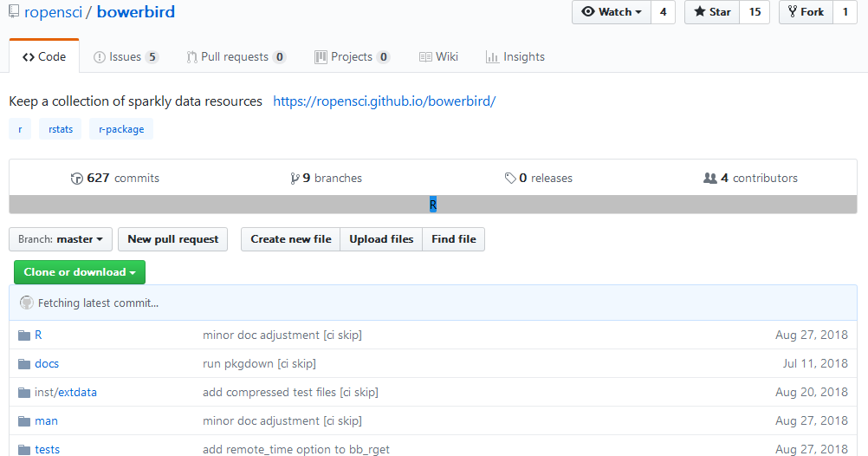Click the Jul 11, 2018 date
868x456 pixels.
[x=815, y=363]
